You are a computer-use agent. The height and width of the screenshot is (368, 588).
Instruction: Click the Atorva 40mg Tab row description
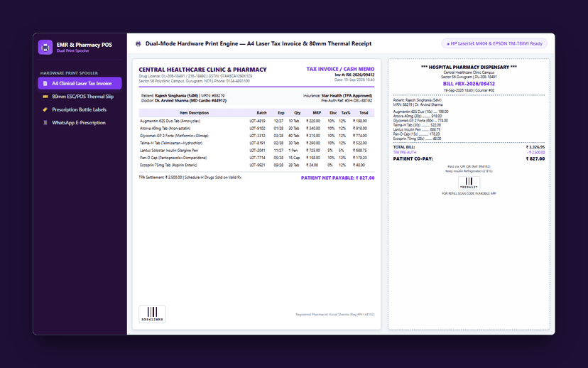165,129
